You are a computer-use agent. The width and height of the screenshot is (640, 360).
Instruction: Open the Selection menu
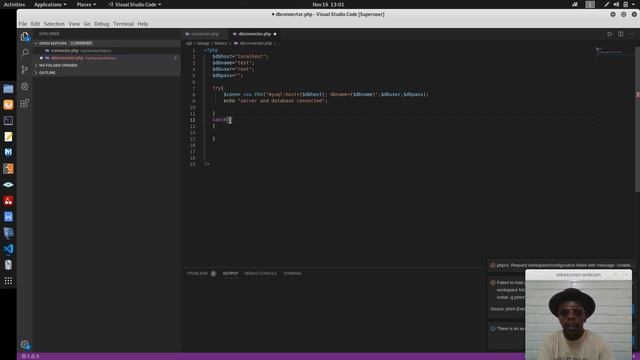click(x=54, y=24)
